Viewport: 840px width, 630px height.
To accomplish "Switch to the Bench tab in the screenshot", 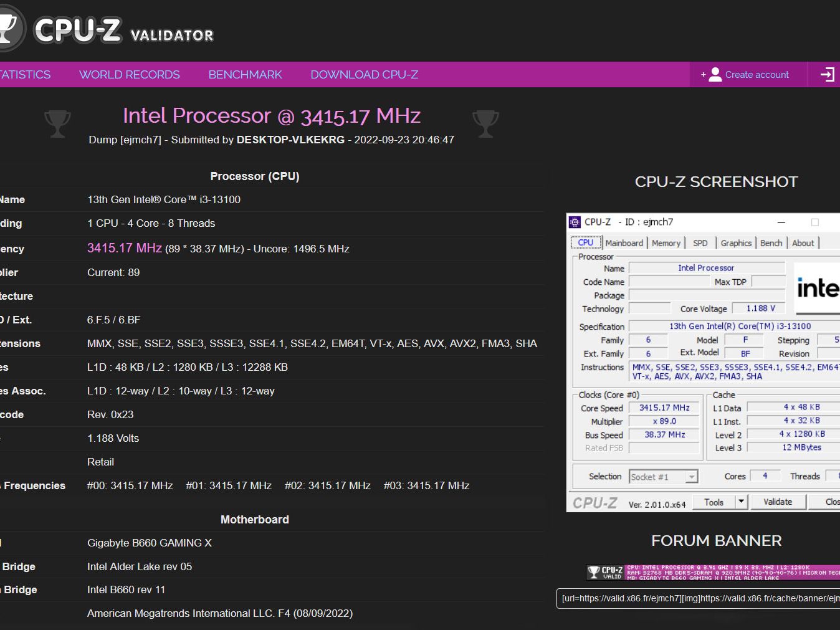I will point(771,243).
